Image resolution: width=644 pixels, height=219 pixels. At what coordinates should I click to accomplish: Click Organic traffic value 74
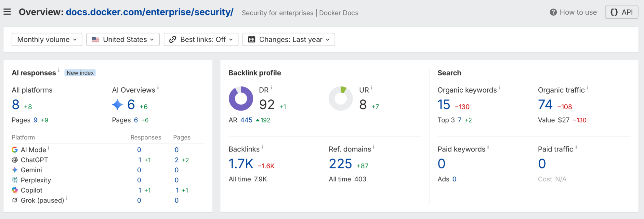[x=545, y=105]
